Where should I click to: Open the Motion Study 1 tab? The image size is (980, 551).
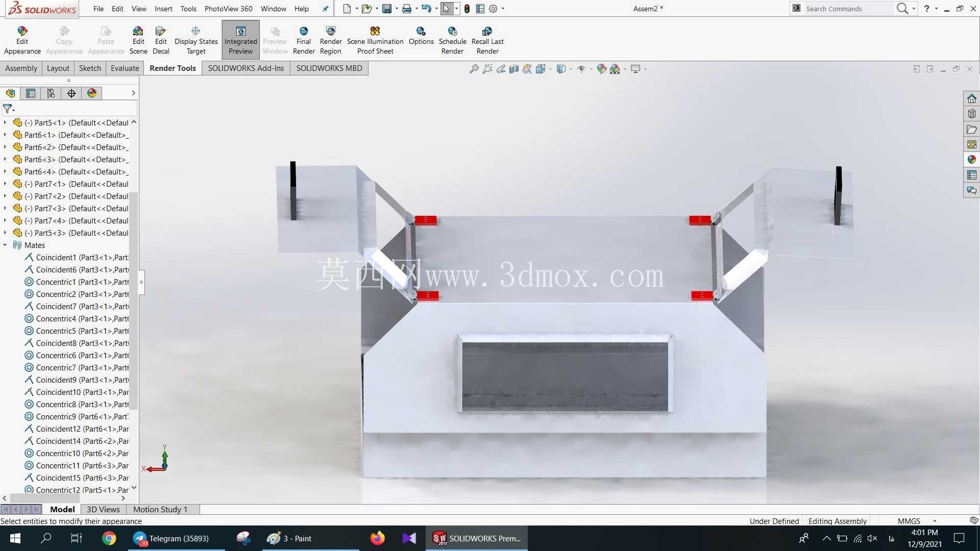(x=160, y=509)
